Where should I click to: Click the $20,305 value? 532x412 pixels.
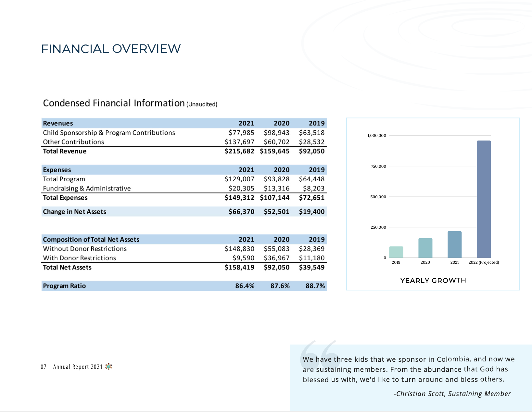click(241, 188)
